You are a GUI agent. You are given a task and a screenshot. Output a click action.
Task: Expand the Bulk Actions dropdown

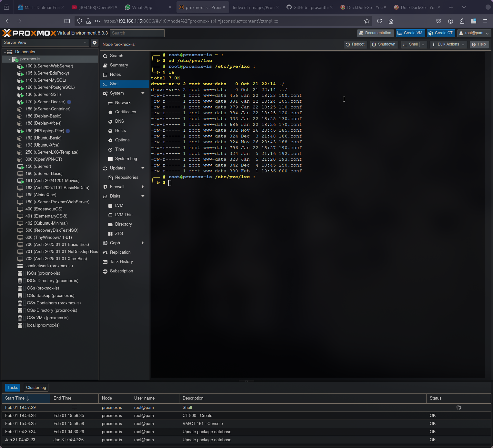click(x=448, y=45)
